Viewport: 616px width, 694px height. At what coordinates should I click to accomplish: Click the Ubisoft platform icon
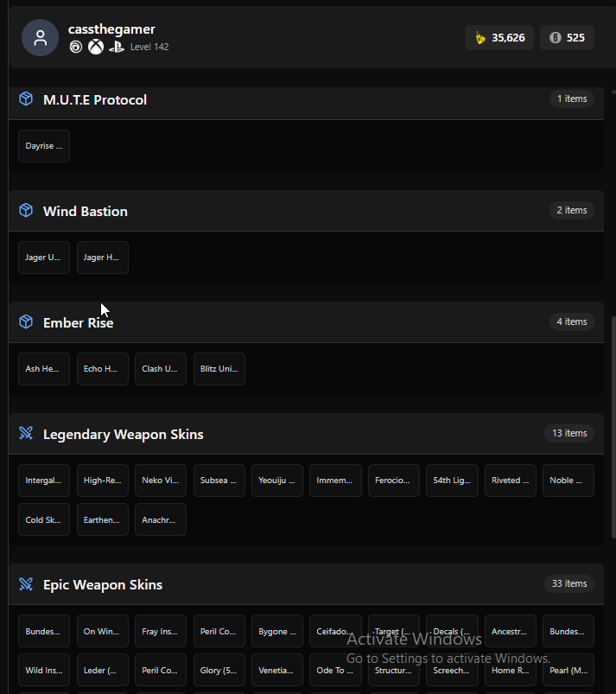(x=76, y=47)
